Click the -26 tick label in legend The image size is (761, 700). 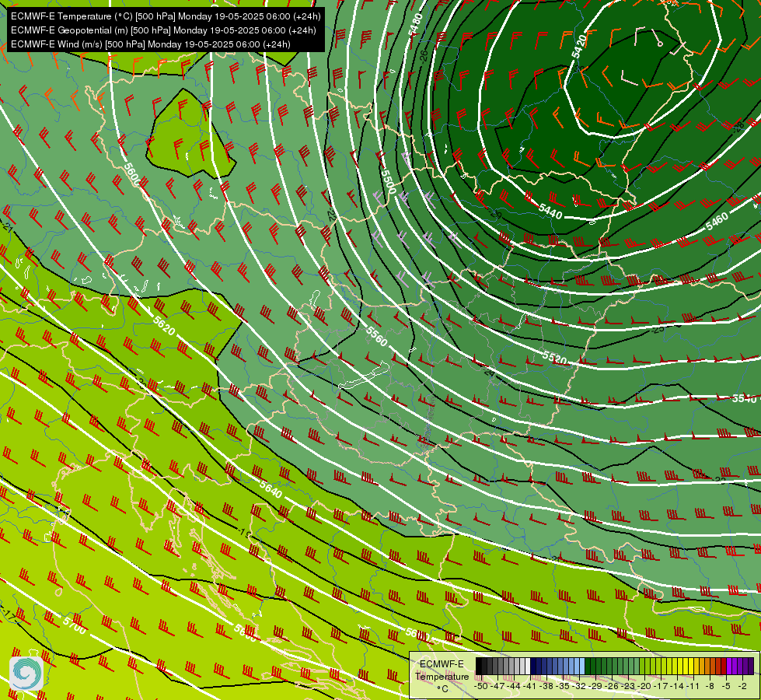pyautogui.click(x=612, y=686)
